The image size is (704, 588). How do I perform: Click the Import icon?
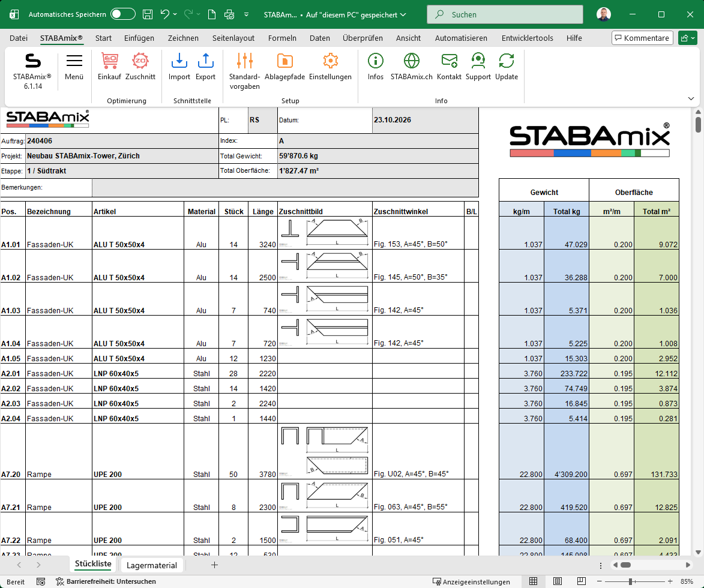point(179,67)
